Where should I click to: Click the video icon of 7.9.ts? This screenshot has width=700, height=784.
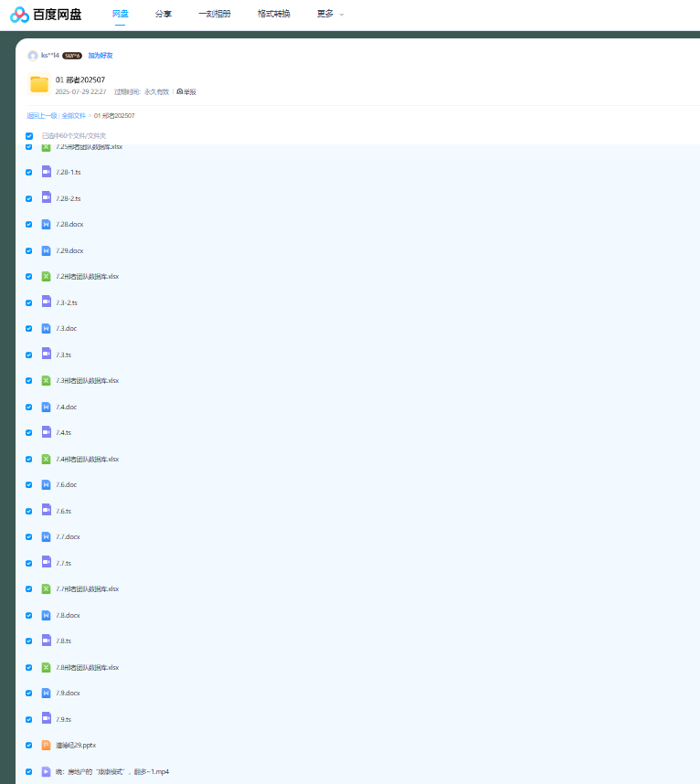(47, 719)
